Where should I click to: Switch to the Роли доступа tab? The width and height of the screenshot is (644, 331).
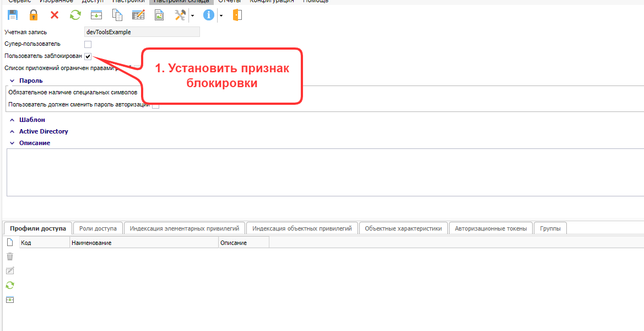tap(98, 228)
